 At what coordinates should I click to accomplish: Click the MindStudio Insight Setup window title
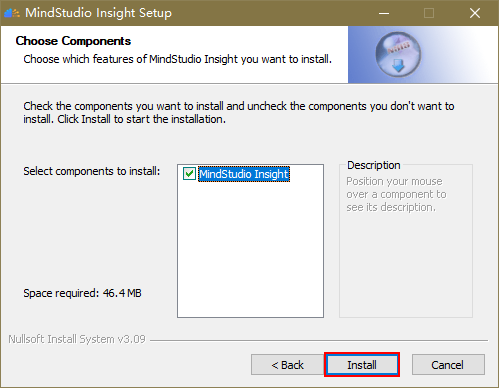tap(98, 13)
